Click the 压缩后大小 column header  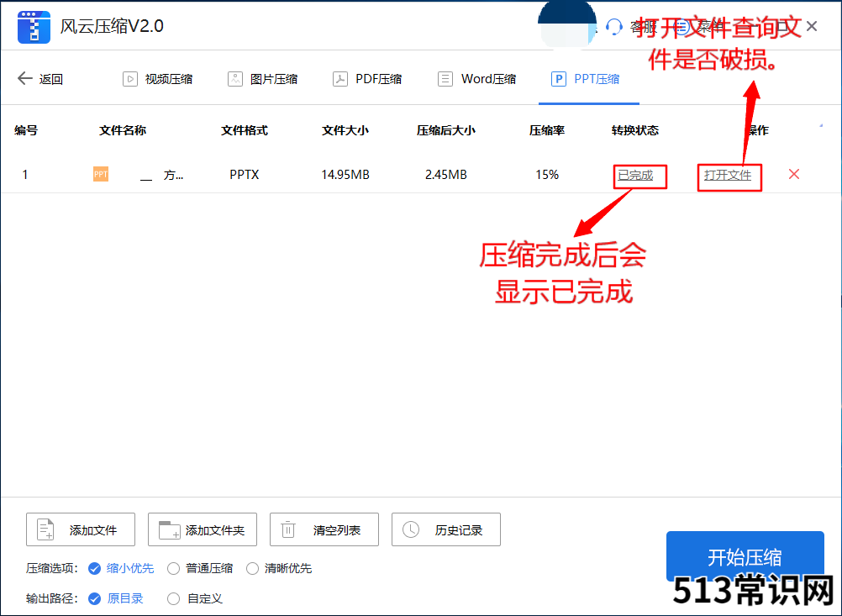[446, 130]
